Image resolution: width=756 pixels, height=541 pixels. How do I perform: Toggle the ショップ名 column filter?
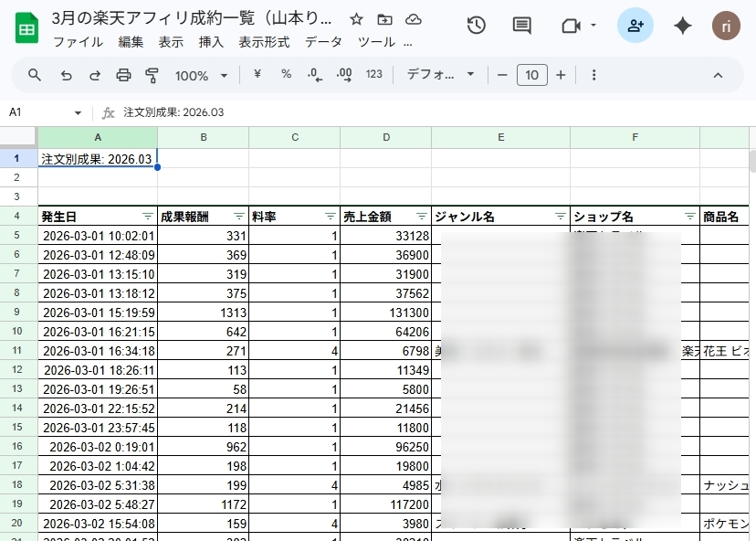(x=689, y=217)
